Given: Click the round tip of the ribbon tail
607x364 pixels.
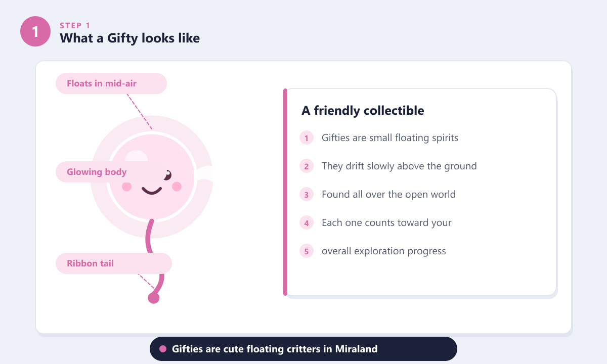Looking at the screenshot, I should coord(154,298).
